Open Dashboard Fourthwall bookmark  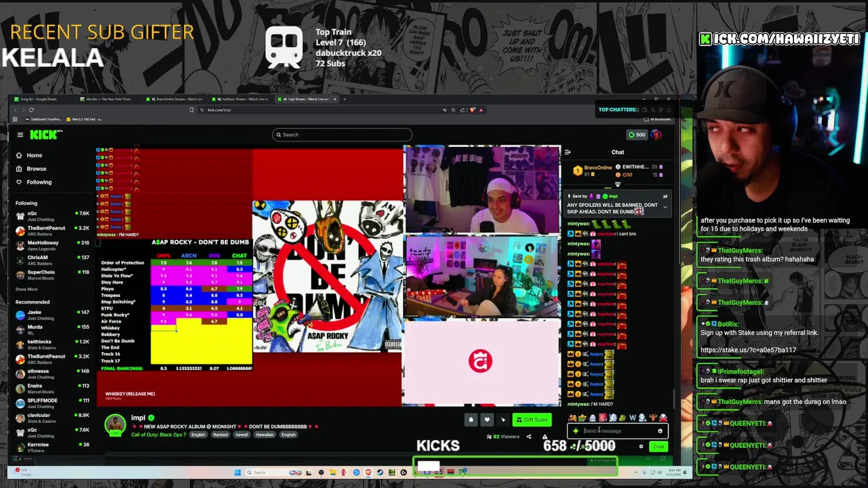point(42,119)
